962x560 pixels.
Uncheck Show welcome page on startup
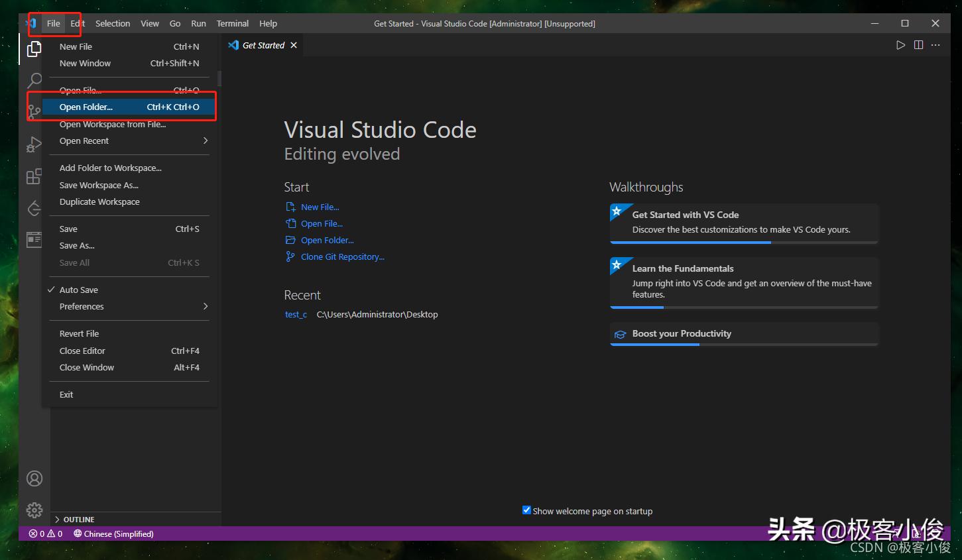pos(526,510)
